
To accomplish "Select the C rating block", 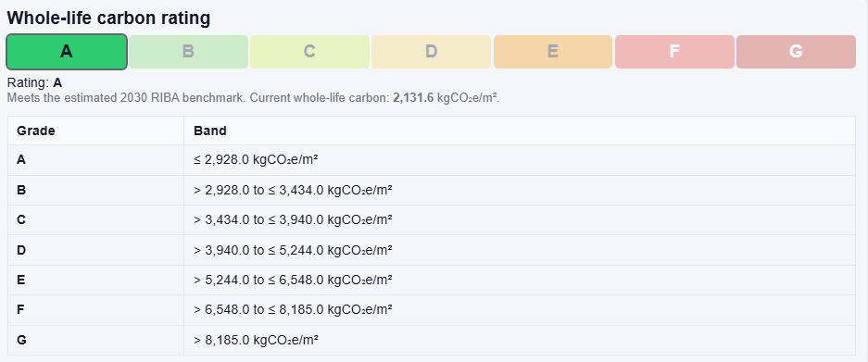I will [309, 52].
